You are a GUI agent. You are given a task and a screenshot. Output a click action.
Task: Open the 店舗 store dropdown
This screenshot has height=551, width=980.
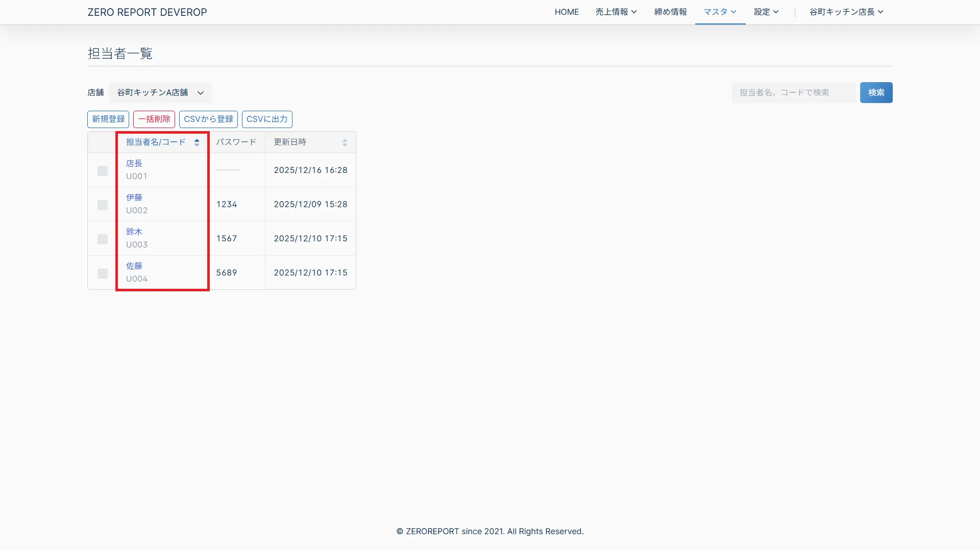tap(160, 92)
